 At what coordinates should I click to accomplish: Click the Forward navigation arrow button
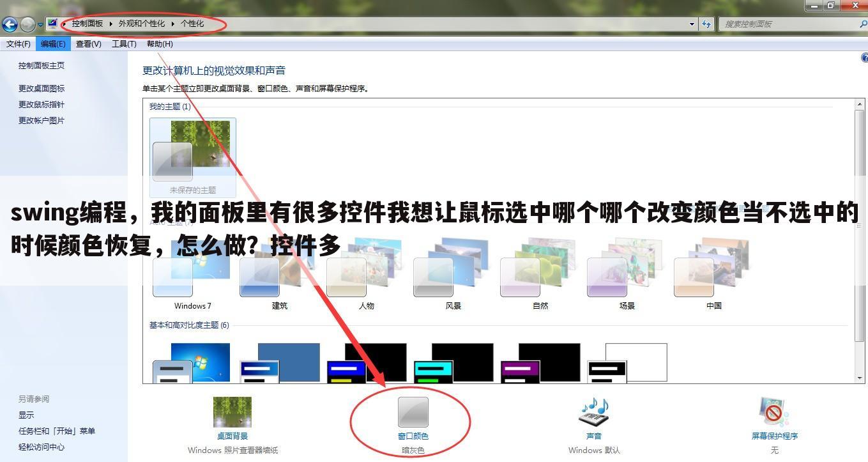pyautogui.click(x=27, y=24)
